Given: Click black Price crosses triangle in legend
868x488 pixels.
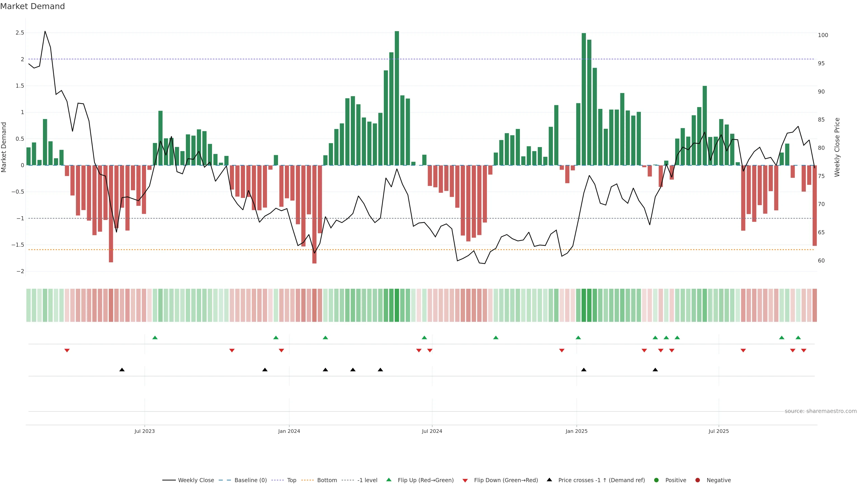Looking at the screenshot, I should (x=549, y=480).
